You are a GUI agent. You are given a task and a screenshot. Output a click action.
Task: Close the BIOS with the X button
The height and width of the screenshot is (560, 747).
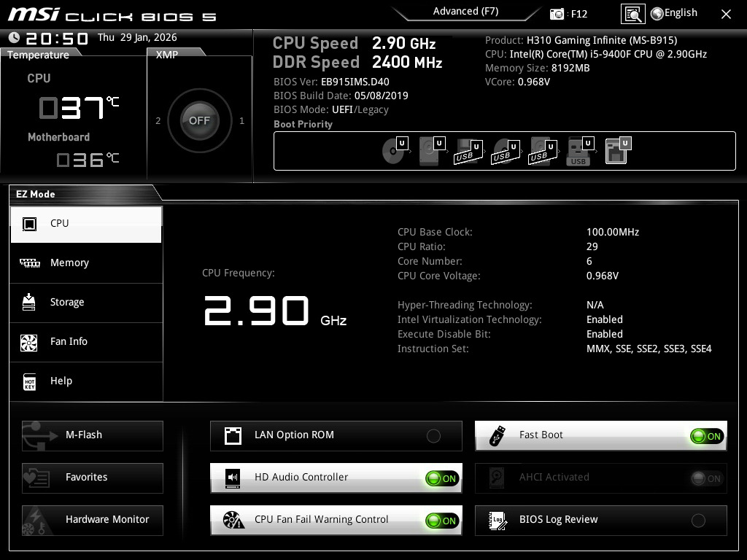(x=726, y=15)
